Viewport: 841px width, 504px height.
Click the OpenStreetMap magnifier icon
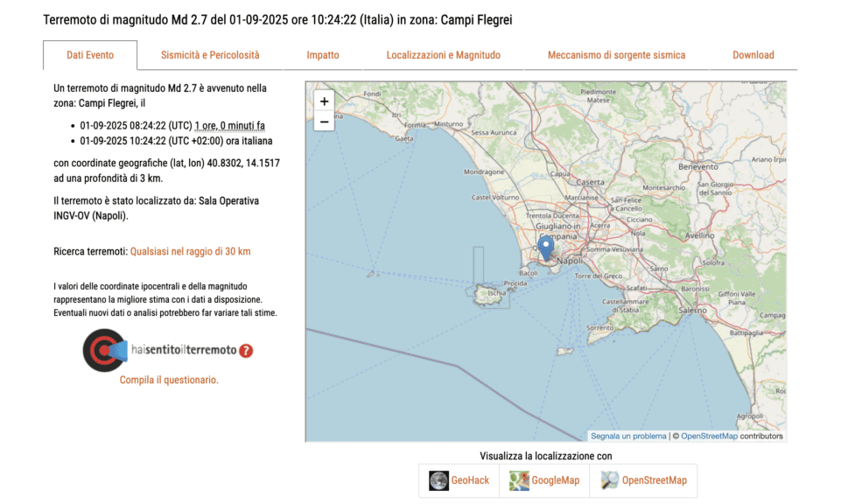(x=609, y=480)
